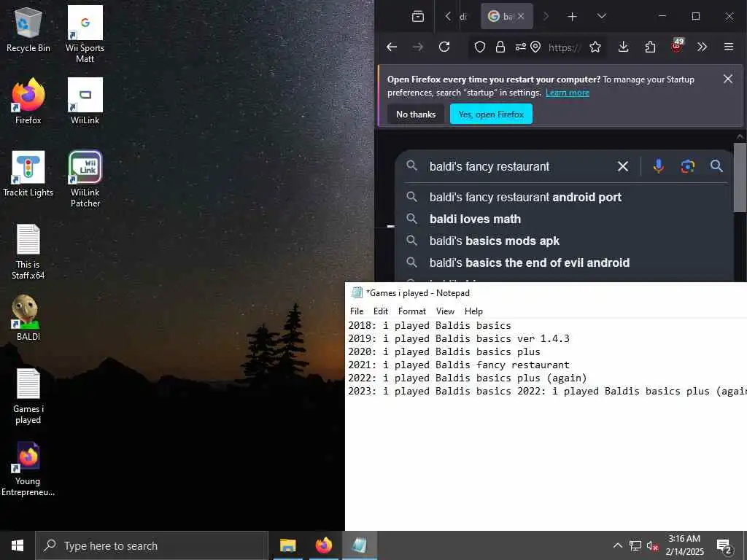Open Firefox extensions puzzle icon
Screen dimensions: 747x560
[650, 47]
